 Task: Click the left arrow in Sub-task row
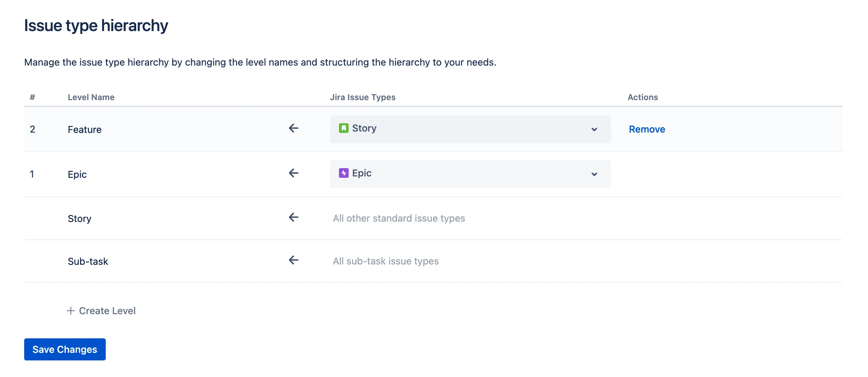point(293,260)
